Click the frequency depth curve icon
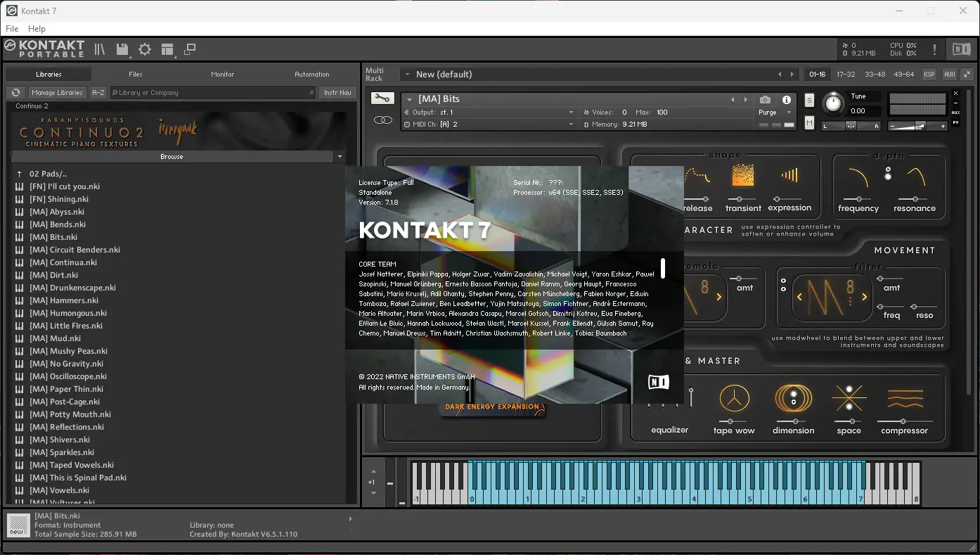 pyautogui.click(x=858, y=177)
